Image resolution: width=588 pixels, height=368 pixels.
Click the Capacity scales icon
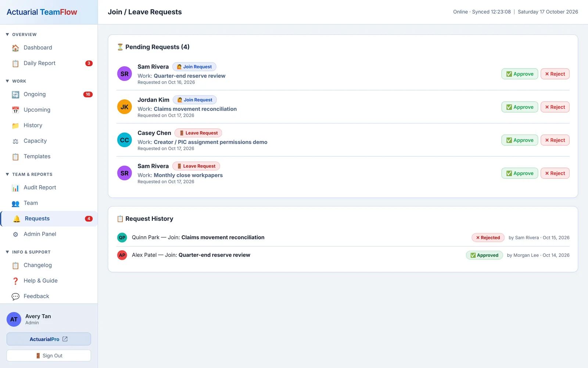[15, 141]
